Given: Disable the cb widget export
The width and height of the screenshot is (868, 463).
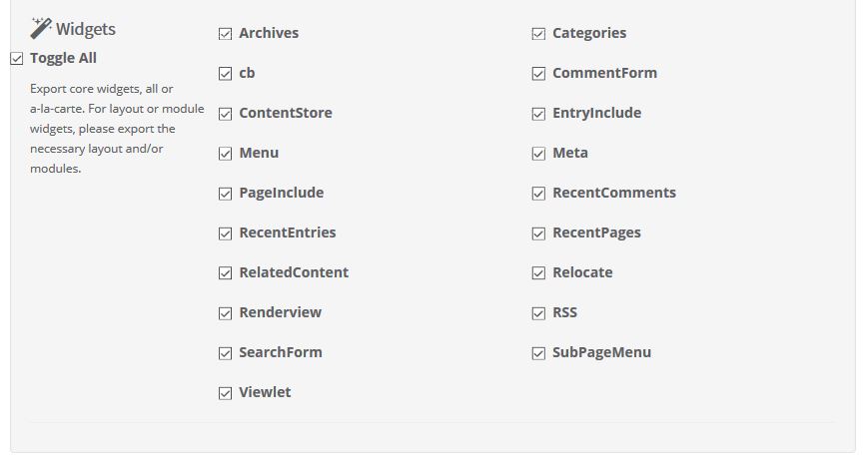Looking at the screenshot, I should [226, 74].
